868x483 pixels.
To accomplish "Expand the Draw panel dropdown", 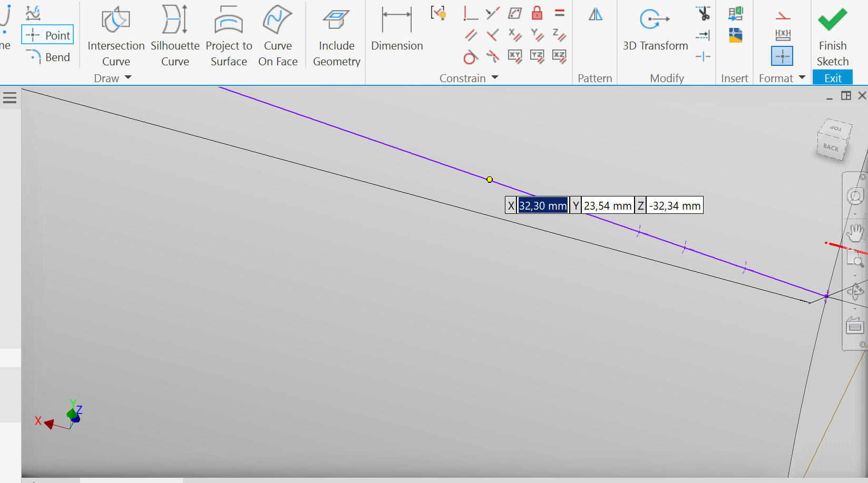I will tap(128, 78).
